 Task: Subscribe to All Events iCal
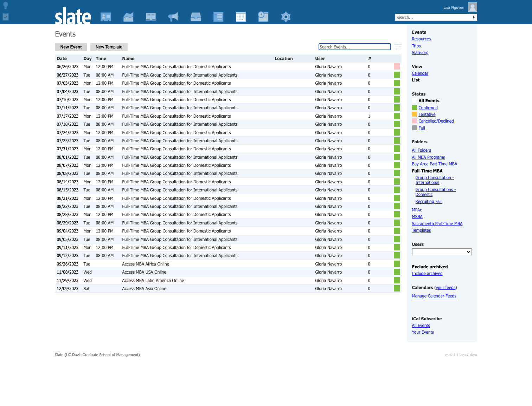pos(421,326)
